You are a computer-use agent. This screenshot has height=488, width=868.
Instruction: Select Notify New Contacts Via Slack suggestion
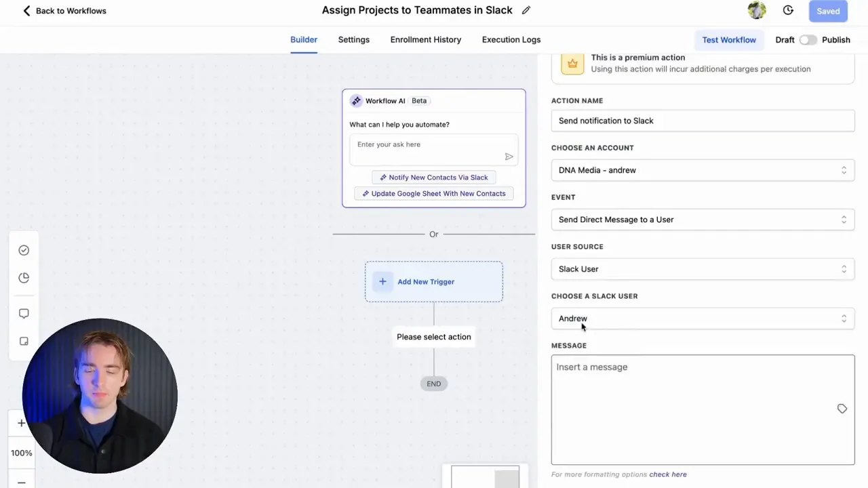(x=433, y=178)
